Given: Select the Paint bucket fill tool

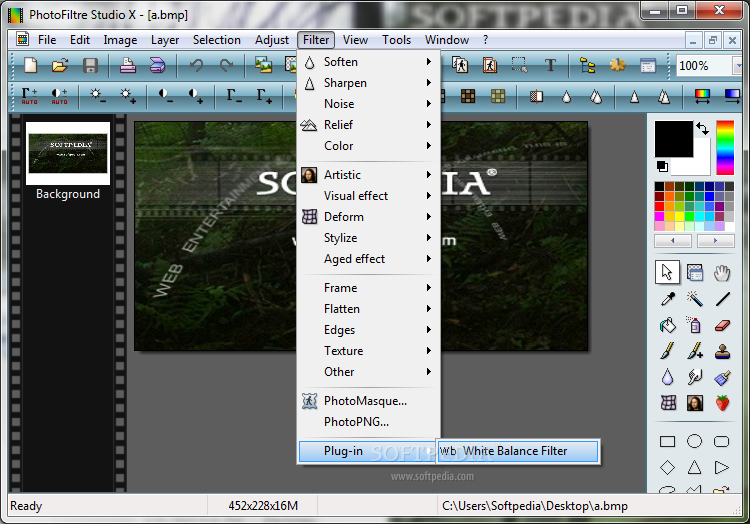Looking at the screenshot, I should click(667, 326).
